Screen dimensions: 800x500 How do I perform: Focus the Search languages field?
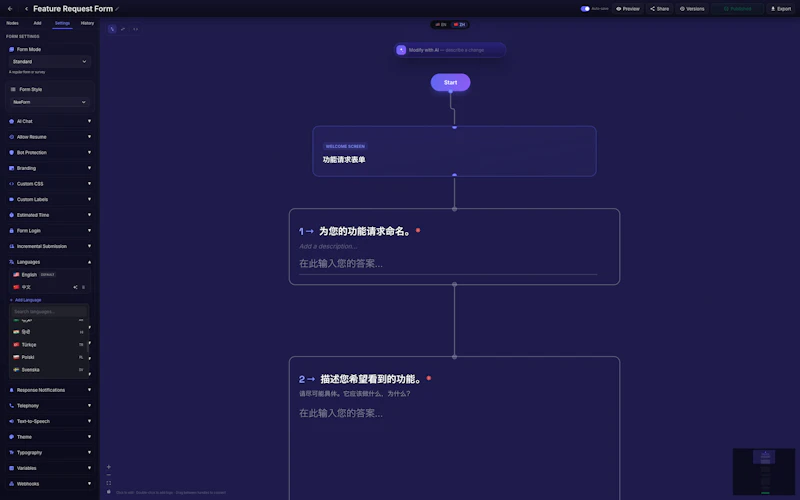(49, 311)
